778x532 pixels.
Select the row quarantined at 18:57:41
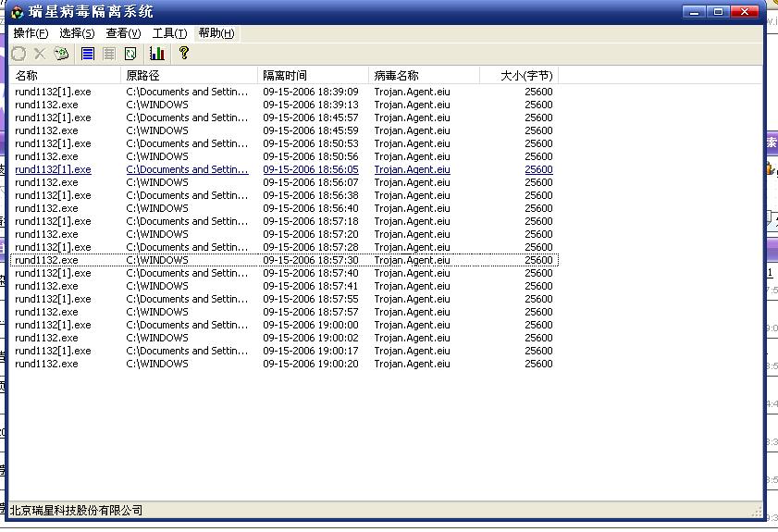(x=284, y=286)
